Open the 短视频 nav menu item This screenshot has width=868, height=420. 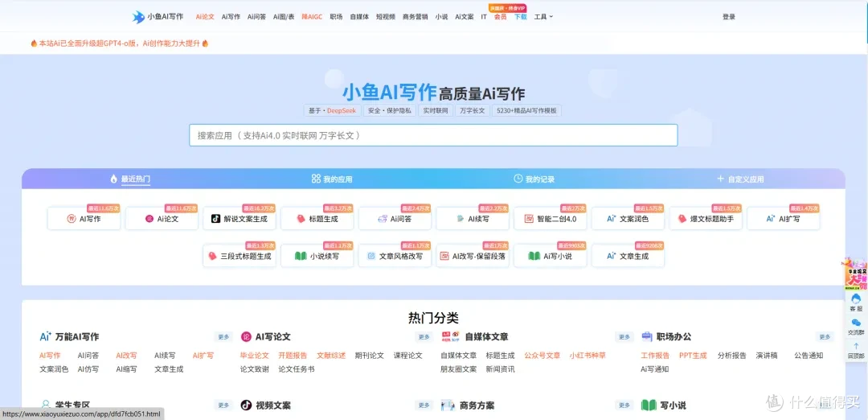point(385,17)
